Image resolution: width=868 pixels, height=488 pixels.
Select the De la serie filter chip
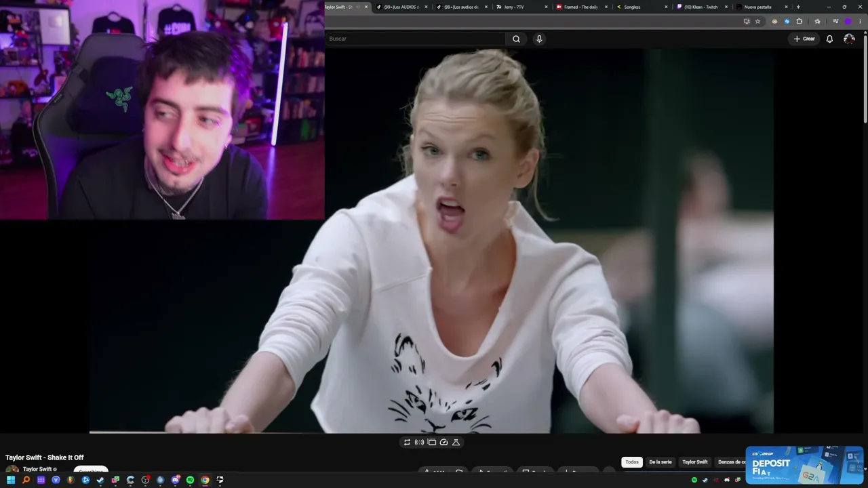[x=660, y=462]
